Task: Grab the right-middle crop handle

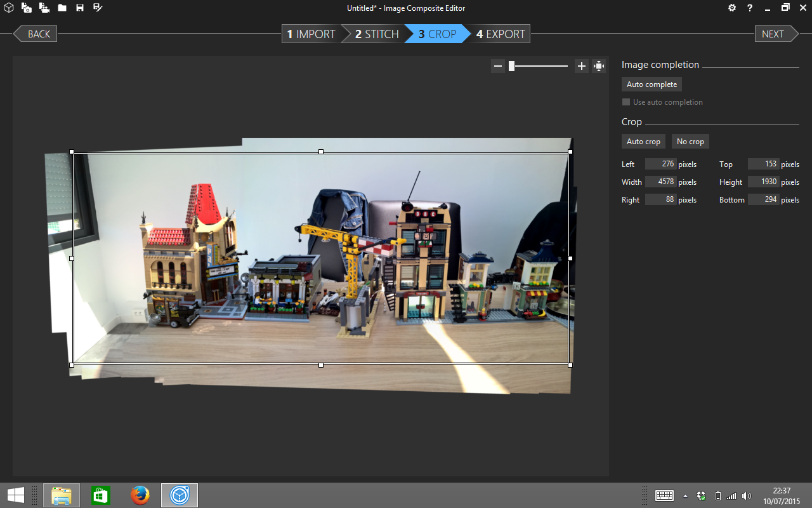Action: point(570,258)
